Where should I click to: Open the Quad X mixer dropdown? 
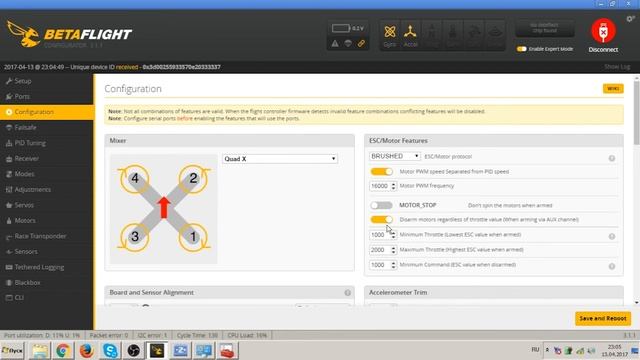tap(280, 159)
